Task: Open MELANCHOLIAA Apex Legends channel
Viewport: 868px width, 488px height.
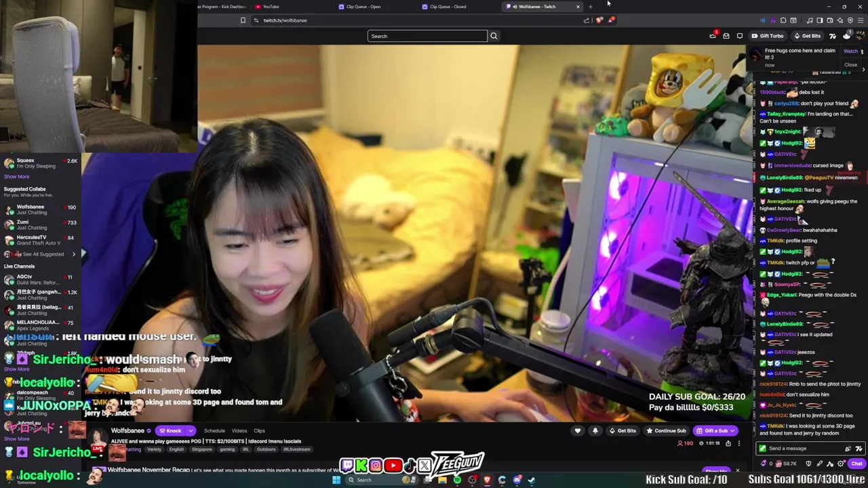Action: click(41, 325)
